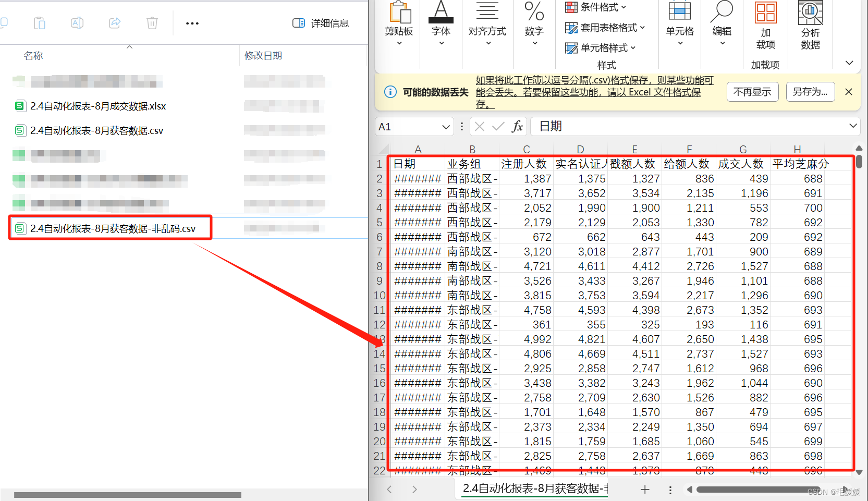Select column D header
The image size is (868, 501).
click(580, 149)
